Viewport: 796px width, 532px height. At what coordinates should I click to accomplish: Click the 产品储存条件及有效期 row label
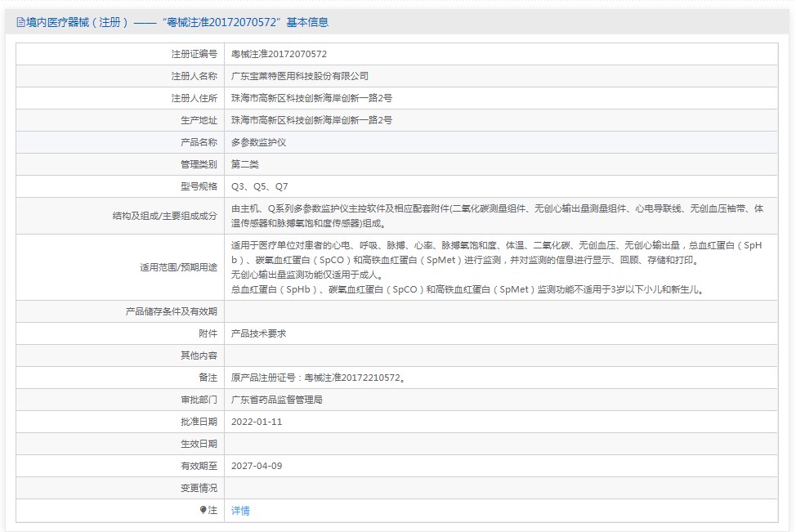pos(171,311)
